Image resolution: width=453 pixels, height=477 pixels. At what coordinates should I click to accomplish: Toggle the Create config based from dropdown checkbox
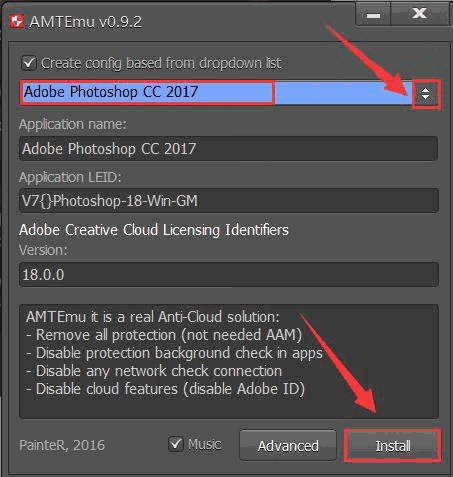tap(29, 63)
